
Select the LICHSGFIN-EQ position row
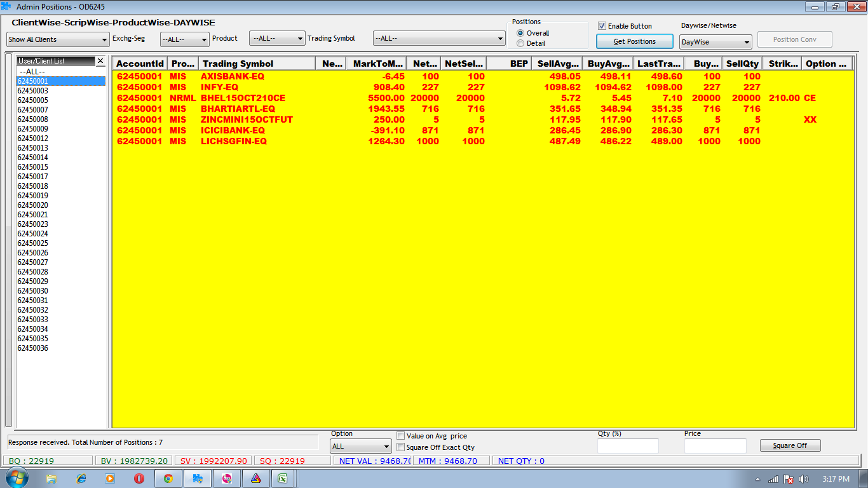click(x=483, y=141)
